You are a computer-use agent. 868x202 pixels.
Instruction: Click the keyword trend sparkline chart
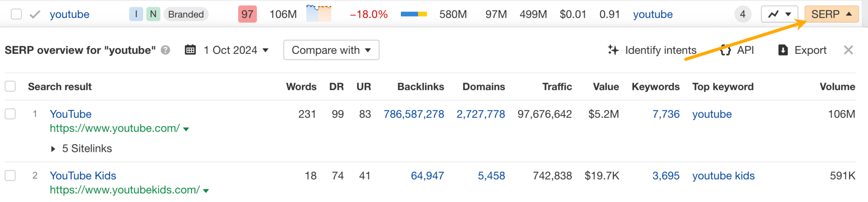tap(318, 14)
